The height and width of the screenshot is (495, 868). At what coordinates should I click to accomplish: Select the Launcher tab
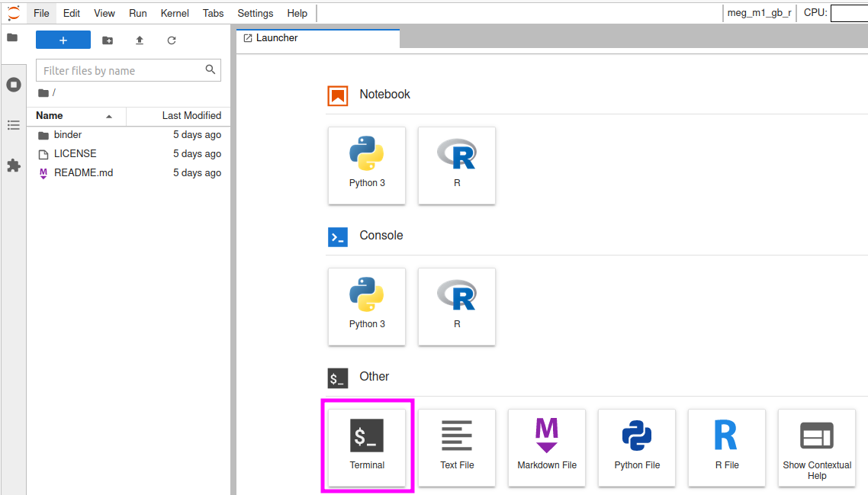click(x=276, y=38)
